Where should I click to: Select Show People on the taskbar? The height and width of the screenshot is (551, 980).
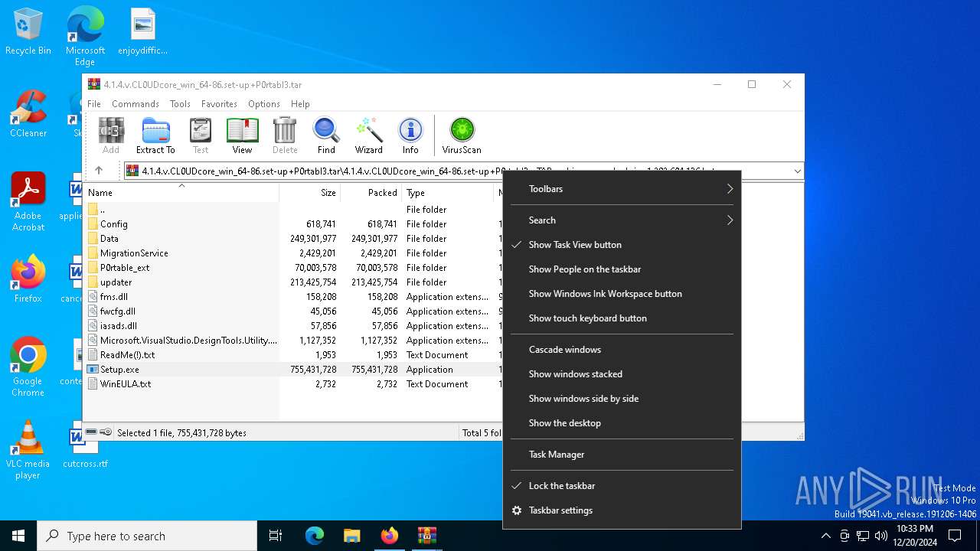tap(622, 269)
